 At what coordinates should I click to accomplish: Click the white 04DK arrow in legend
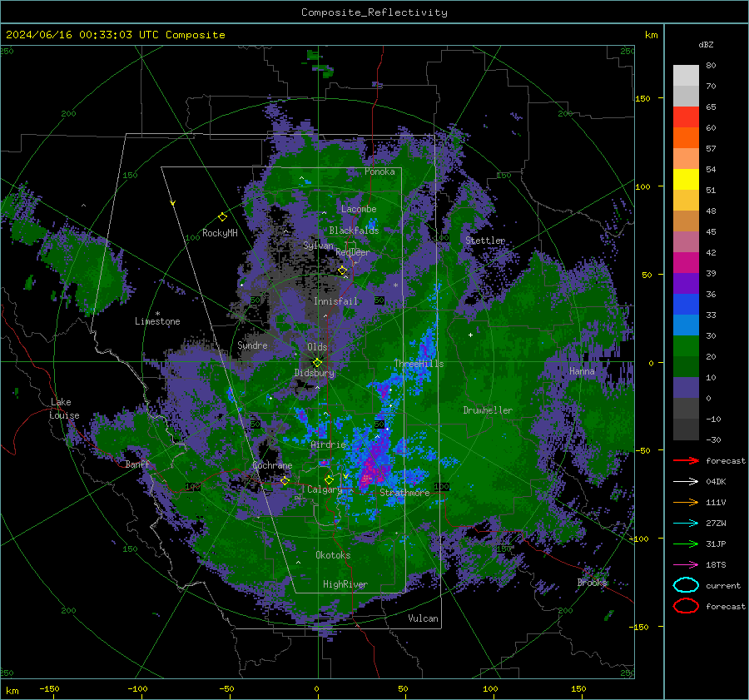coord(686,482)
